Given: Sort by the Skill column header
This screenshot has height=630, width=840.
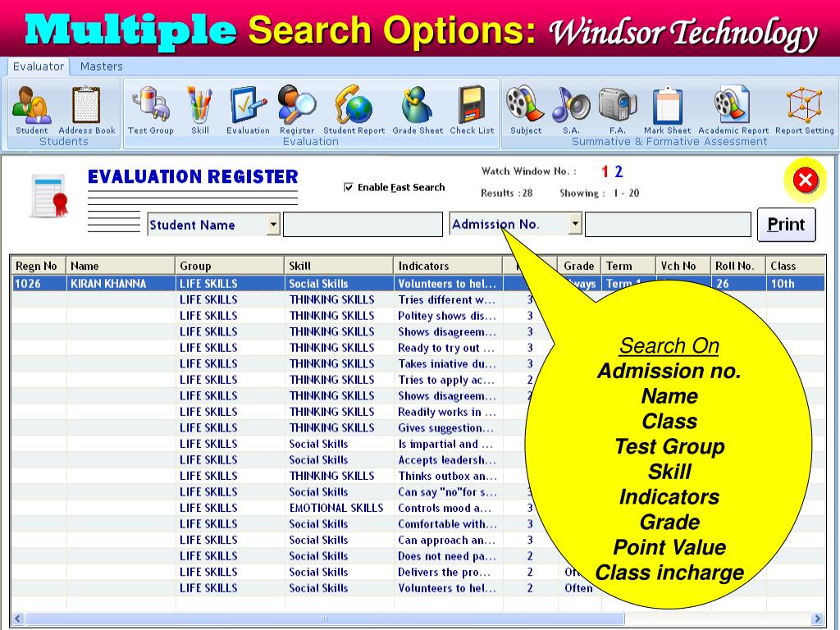Looking at the screenshot, I should (339, 266).
